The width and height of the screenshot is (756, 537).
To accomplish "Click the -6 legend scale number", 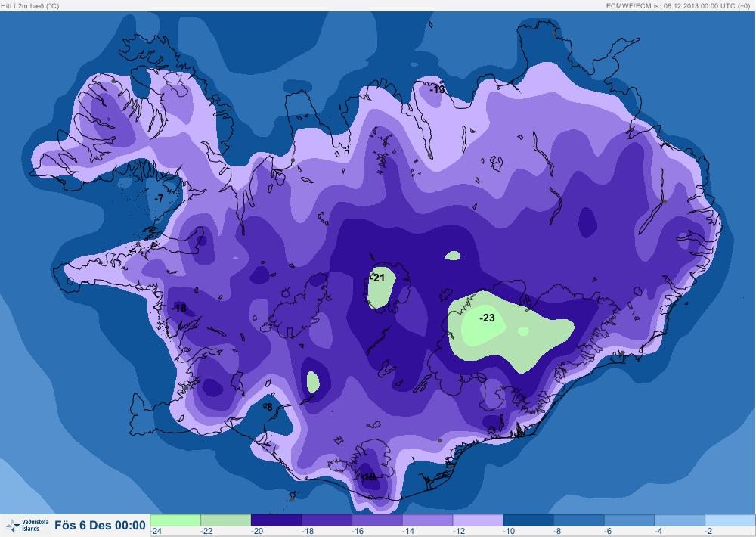I will tap(608, 531).
